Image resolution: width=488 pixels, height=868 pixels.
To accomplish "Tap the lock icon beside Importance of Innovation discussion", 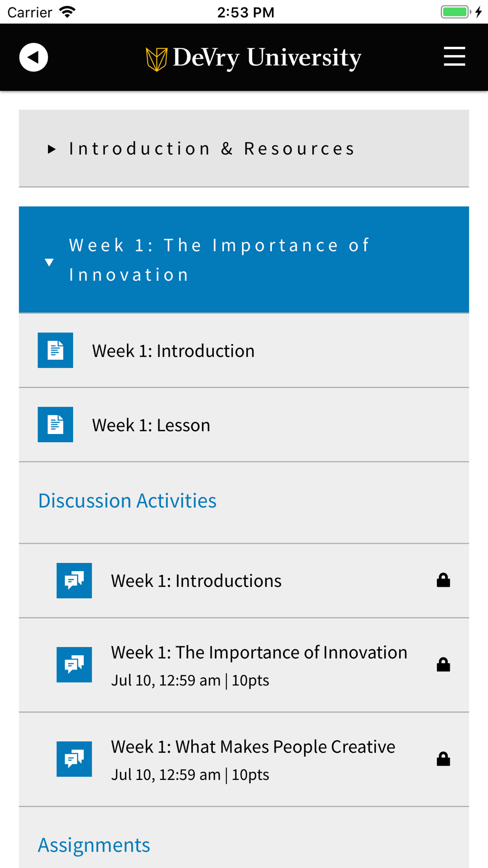I will click(443, 664).
